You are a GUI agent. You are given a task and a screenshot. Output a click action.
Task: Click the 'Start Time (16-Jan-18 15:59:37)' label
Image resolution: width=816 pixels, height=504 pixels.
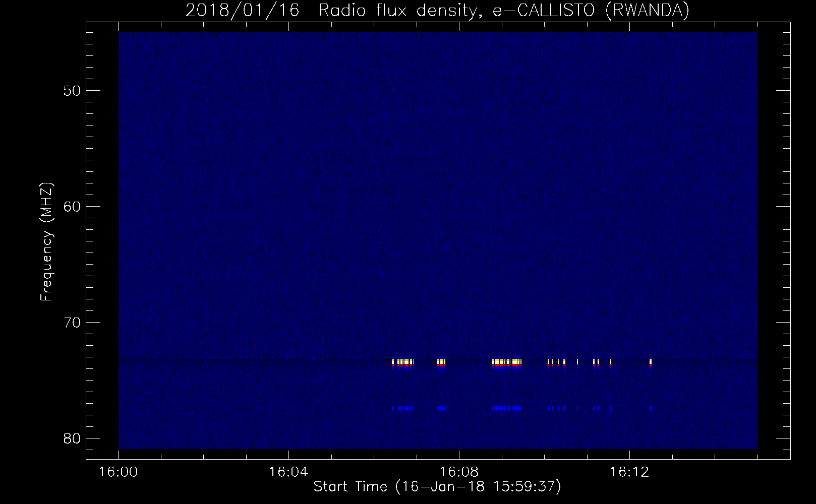[x=437, y=487]
